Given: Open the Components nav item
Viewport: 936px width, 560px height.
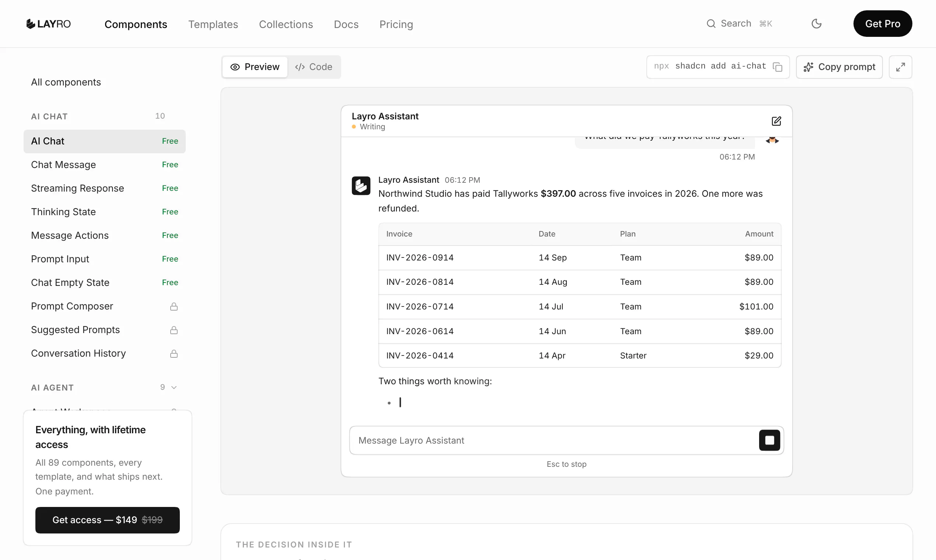Looking at the screenshot, I should [136, 24].
